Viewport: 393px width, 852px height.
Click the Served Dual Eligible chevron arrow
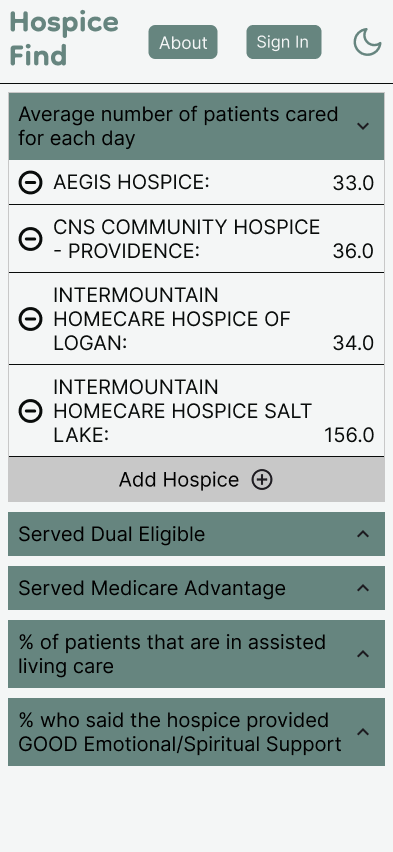coord(363,534)
